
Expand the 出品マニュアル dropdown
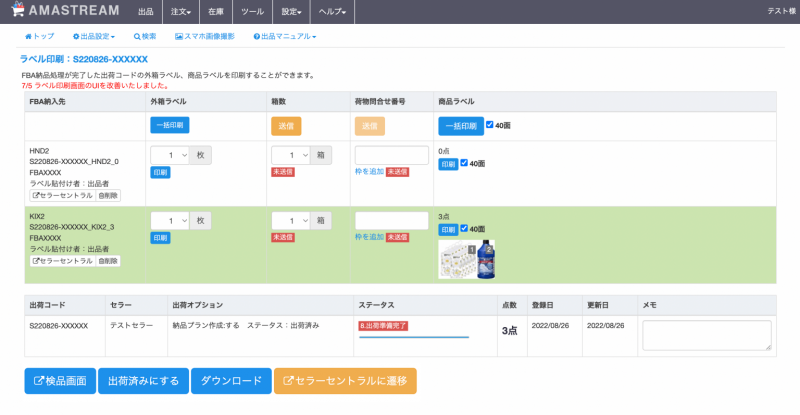pyautogui.click(x=285, y=36)
